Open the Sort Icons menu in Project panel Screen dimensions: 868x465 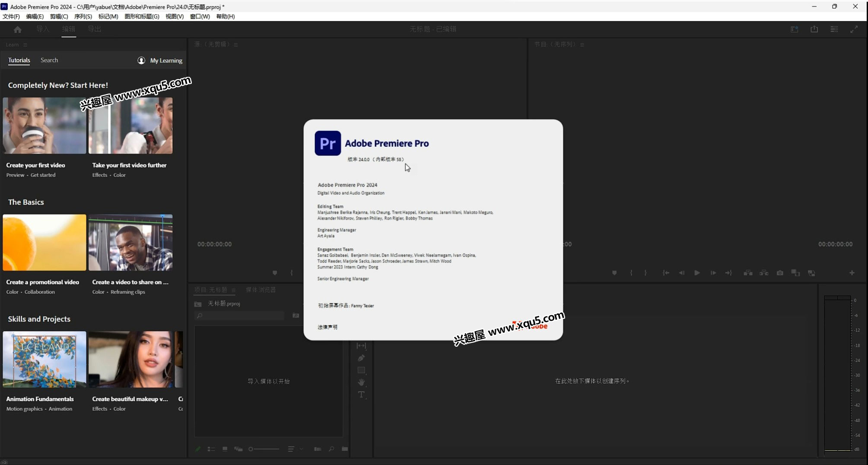pyautogui.click(x=291, y=449)
